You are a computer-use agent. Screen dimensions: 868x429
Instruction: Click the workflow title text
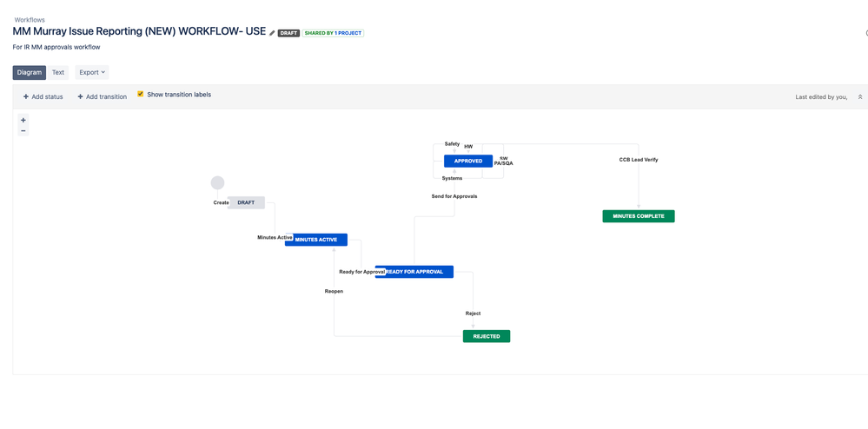click(x=139, y=31)
